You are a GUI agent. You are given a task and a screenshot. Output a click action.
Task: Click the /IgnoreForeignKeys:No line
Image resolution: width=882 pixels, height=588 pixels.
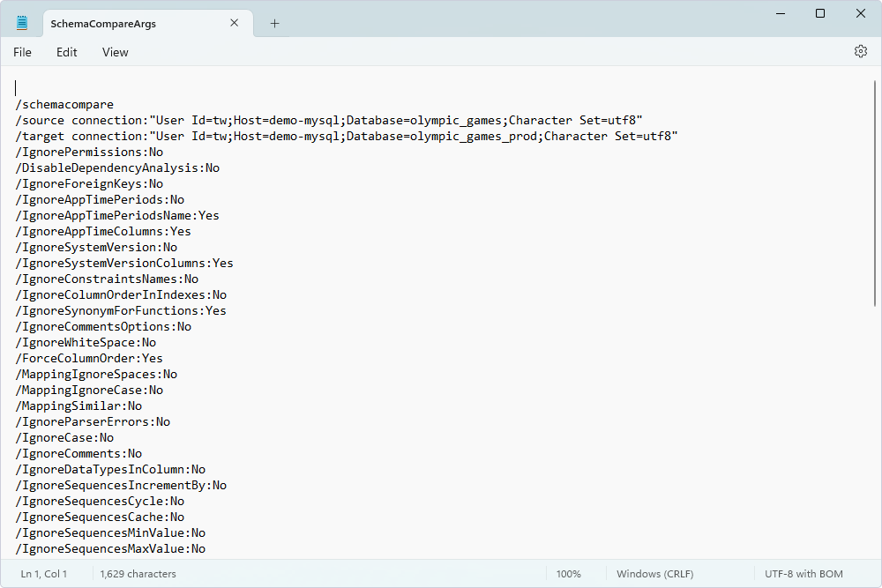click(89, 184)
